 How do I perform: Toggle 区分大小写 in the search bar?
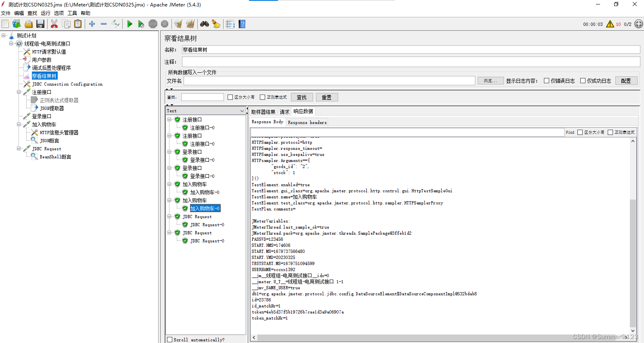click(230, 97)
